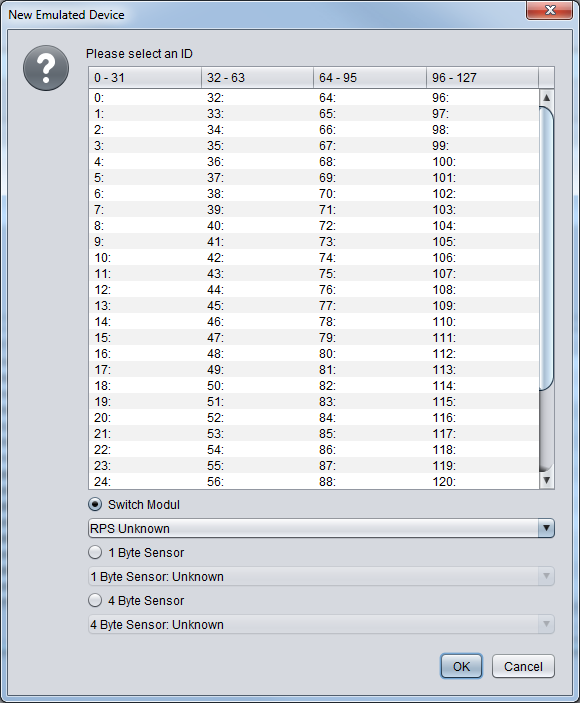The image size is (580, 703).
Task: Select ID cell 37:
Action: pyautogui.click(x=258, y=178)
